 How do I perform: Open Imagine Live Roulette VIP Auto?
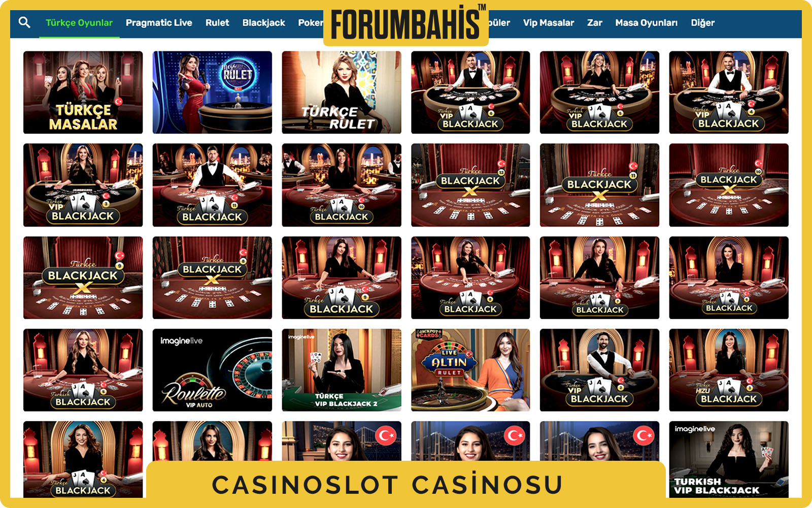tap(212, 370)
